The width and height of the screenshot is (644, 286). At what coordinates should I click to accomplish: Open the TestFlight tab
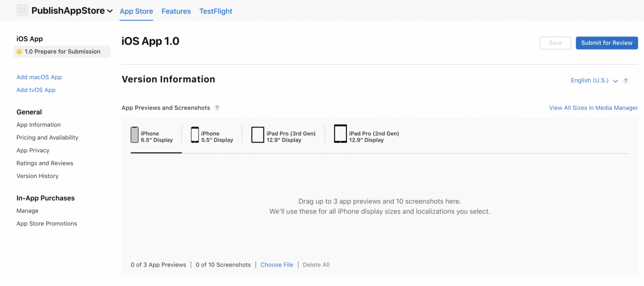[x=216, y=11]
